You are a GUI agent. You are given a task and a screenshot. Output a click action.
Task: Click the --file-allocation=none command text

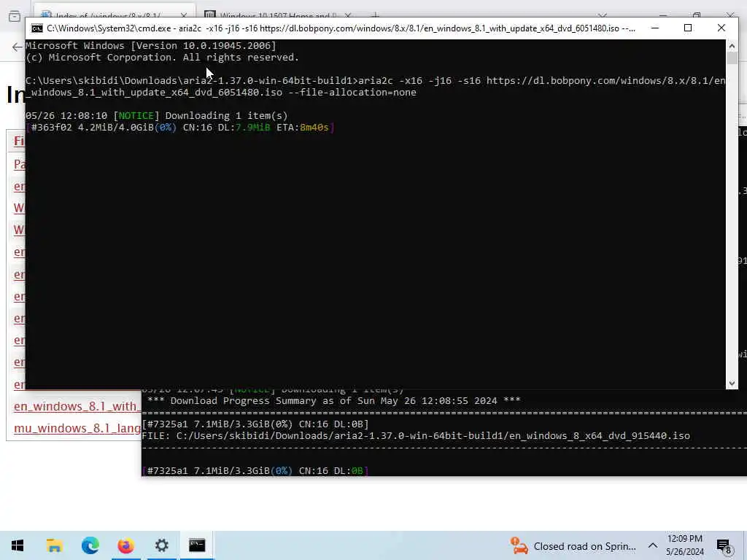click(352, 93)
